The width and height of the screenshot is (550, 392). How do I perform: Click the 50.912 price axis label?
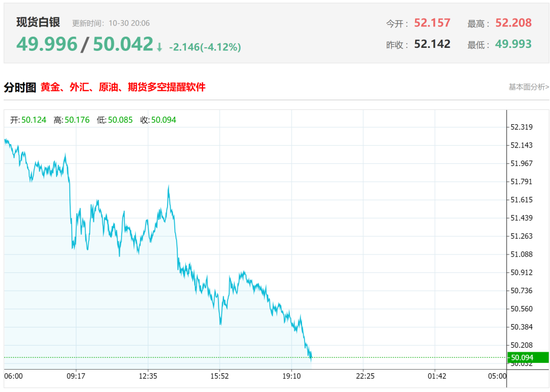(522, 272)
